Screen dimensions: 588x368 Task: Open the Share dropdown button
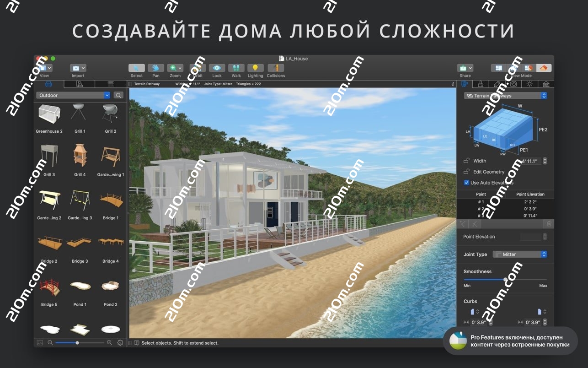465,68
